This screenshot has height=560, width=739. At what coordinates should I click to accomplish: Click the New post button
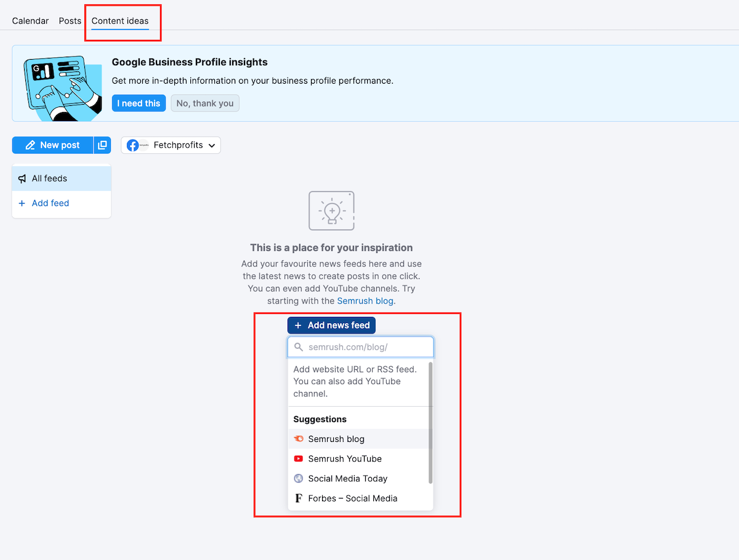click(x=52, y=145)
